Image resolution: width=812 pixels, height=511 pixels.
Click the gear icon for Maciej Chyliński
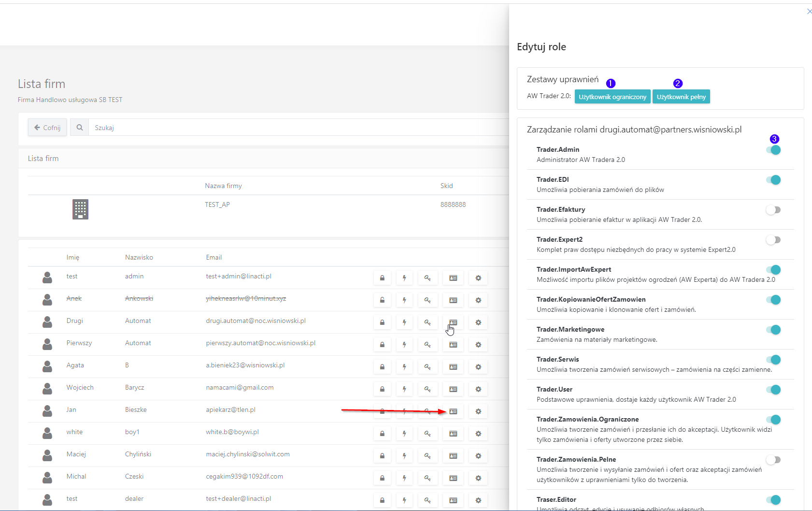pos(478,456)
